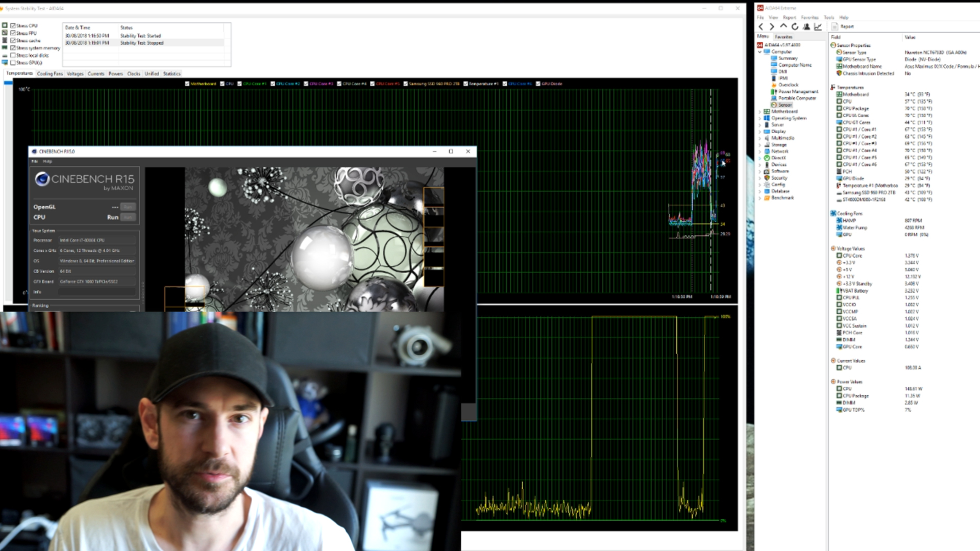Click the user profile toolbar icon in AIDA64
The width and height of the screenshot is (980, 551).
pos(806,27)
